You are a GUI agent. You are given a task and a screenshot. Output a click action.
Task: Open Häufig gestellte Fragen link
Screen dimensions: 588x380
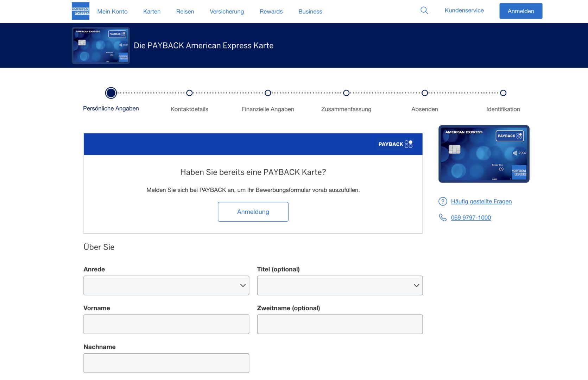[481, 202]
